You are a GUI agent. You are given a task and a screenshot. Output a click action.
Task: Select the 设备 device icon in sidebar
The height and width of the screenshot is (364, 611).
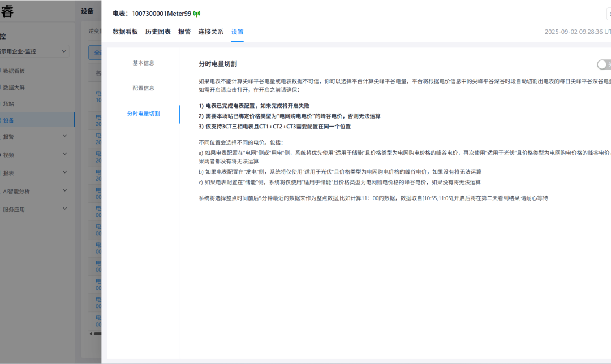tap(19, 120)
